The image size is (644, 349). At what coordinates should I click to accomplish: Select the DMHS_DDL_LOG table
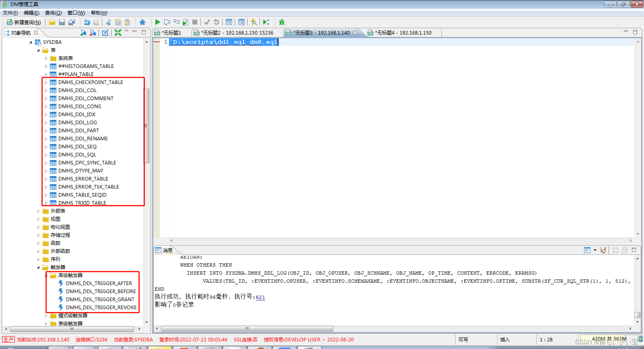coord(77,123)
